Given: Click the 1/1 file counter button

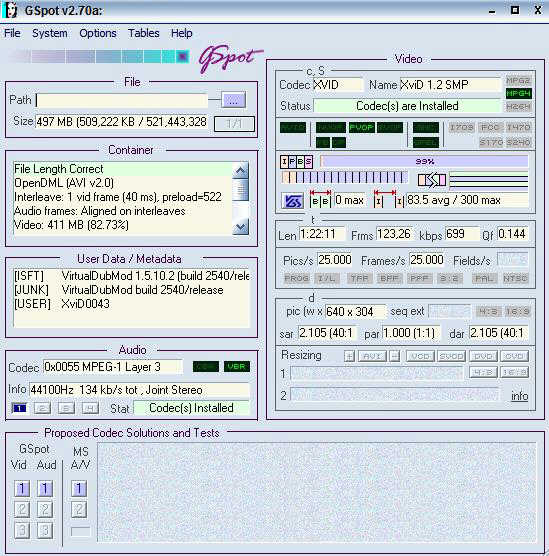Looking at the screenshot, I should [234, 124].
